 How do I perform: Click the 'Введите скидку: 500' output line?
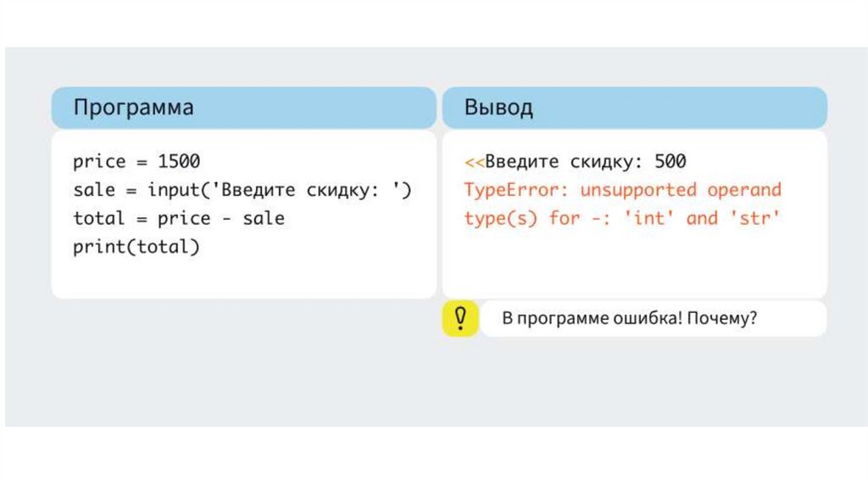(585, 161)
